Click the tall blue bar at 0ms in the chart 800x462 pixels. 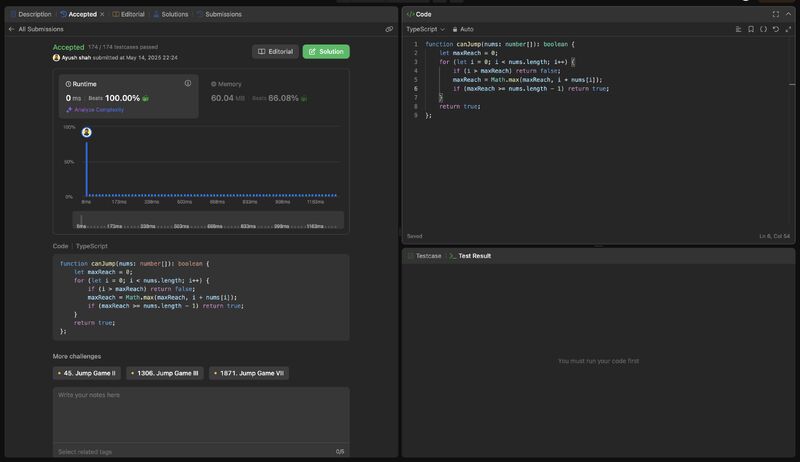pos(87,169)
